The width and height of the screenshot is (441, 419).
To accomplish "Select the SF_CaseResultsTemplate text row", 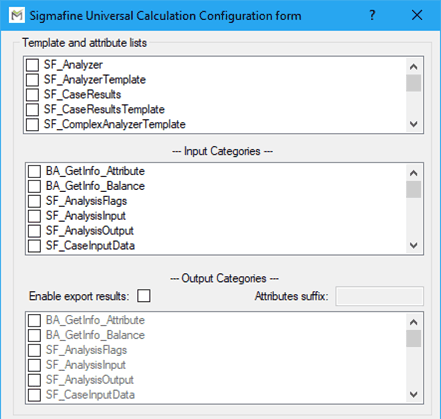I will (x=104, y=109).
